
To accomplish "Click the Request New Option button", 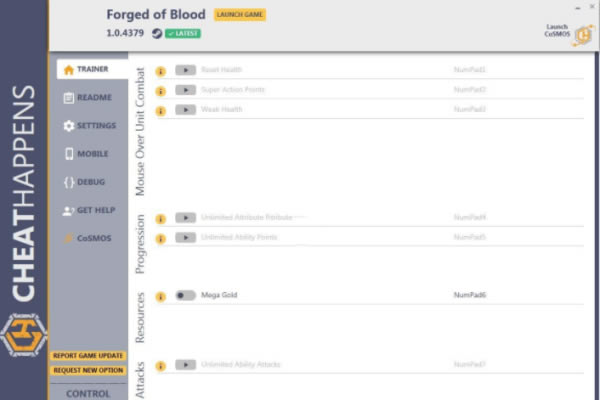I will tap(89, 371).
